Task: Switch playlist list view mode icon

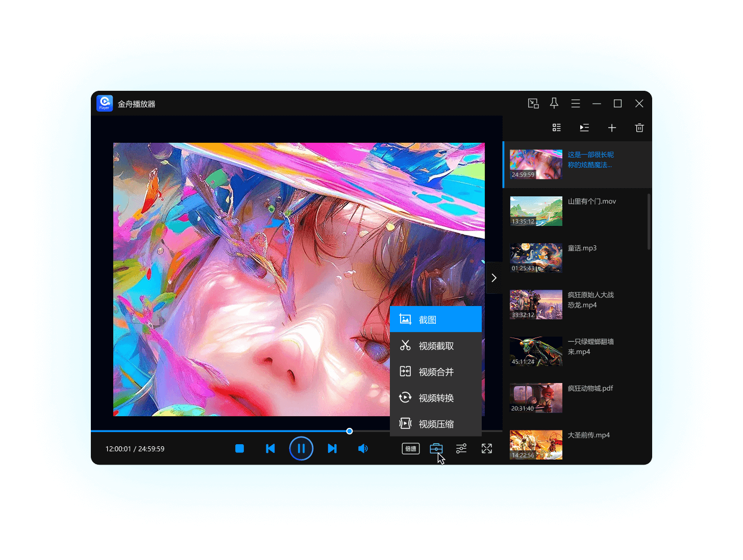Action: point(557,128)
